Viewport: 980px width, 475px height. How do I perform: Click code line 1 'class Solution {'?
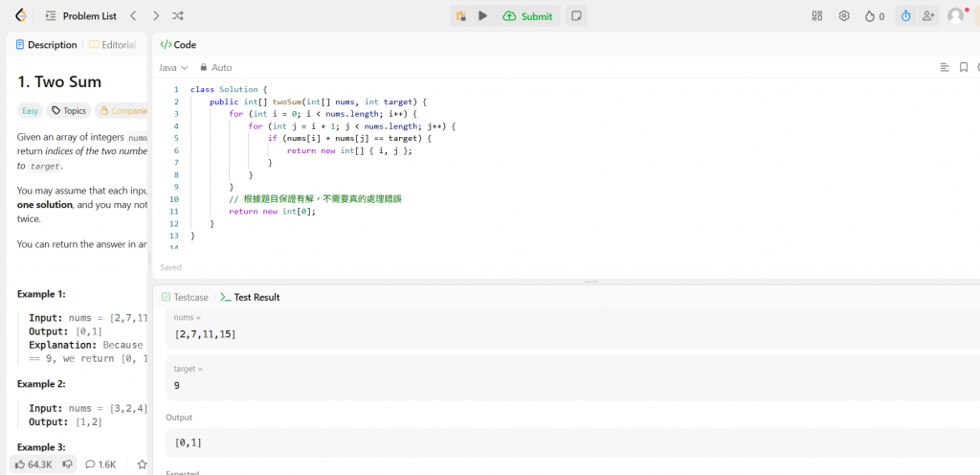pyautogui.click(x=229, y=89)
